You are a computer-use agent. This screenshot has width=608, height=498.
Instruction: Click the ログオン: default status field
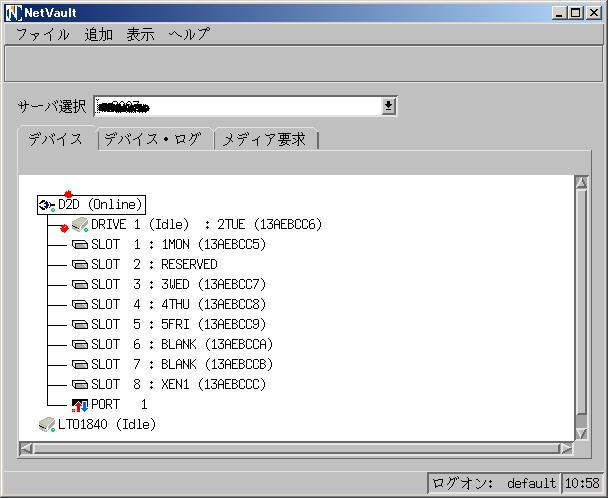coord(494,483)
